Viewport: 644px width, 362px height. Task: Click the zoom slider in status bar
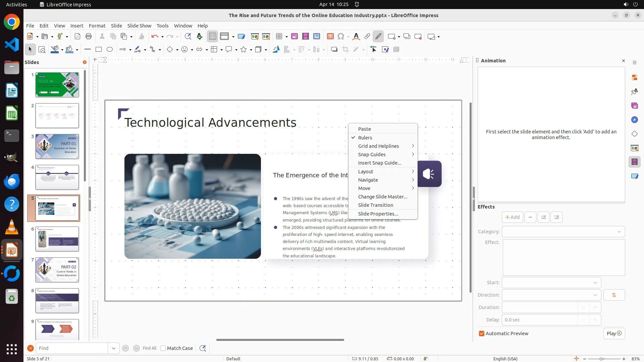601,359
